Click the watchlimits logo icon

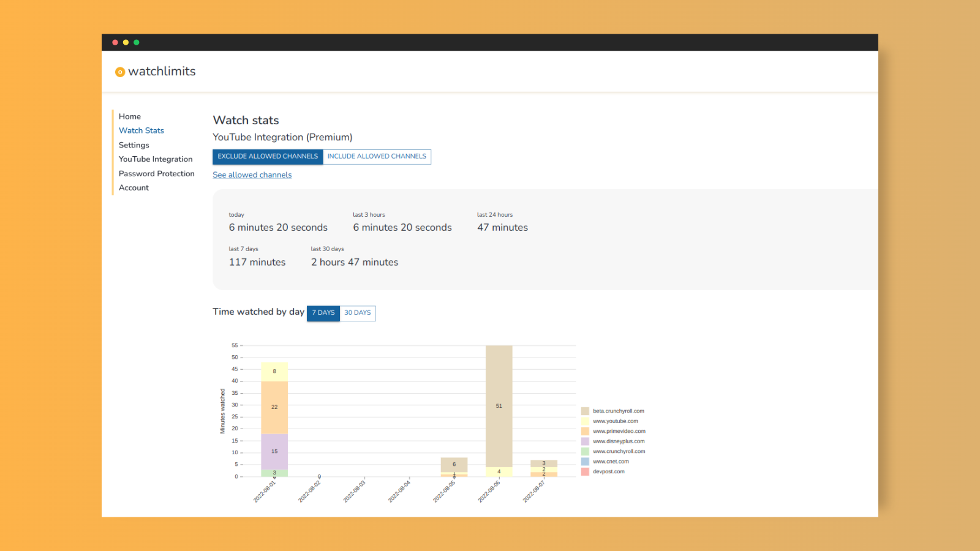tap(120, 72)
